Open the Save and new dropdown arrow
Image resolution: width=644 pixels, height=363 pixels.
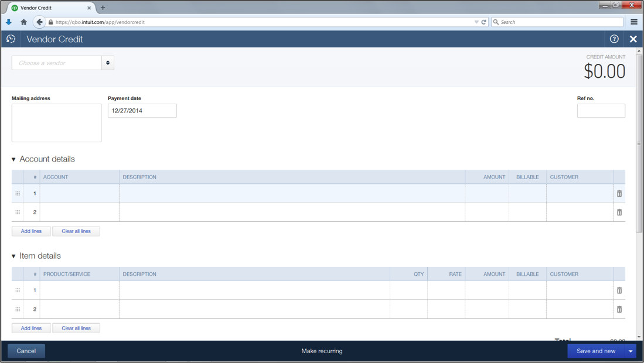(631, 351)
